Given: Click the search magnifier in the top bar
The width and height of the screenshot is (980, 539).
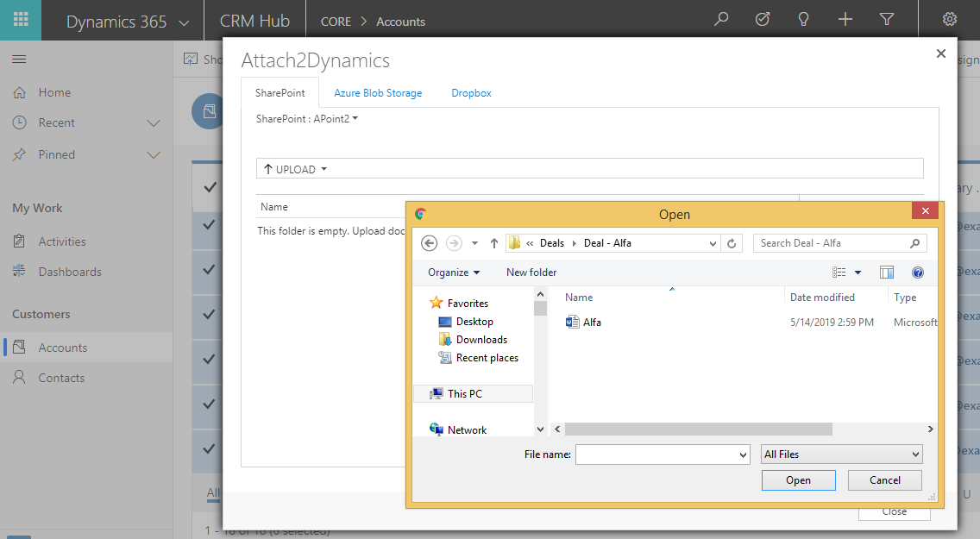Looking at the screenshot, I should click(x=721, y=19).
